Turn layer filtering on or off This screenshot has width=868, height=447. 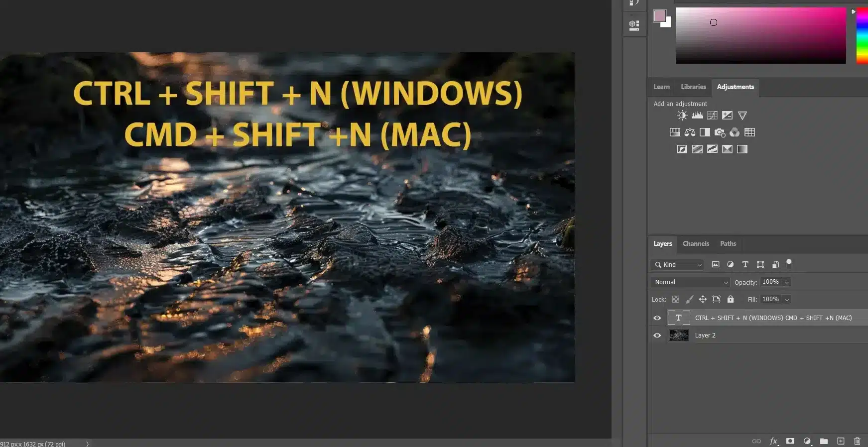pos(789,263)
